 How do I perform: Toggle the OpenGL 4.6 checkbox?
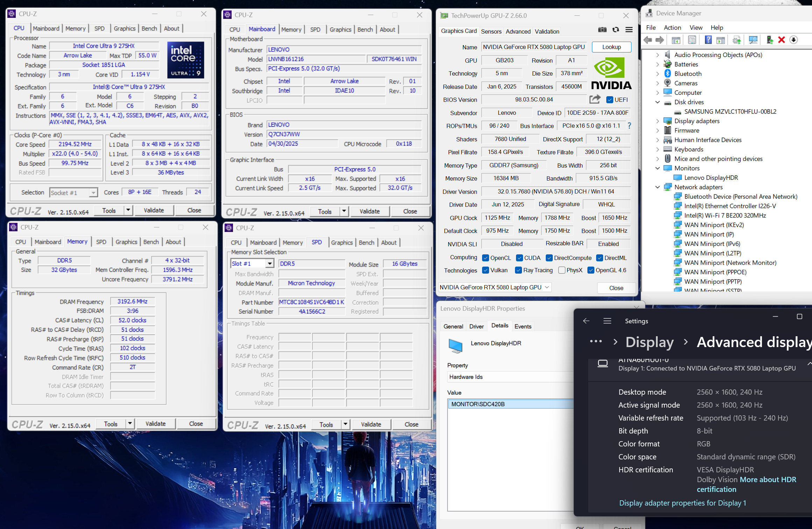point(591,270)
